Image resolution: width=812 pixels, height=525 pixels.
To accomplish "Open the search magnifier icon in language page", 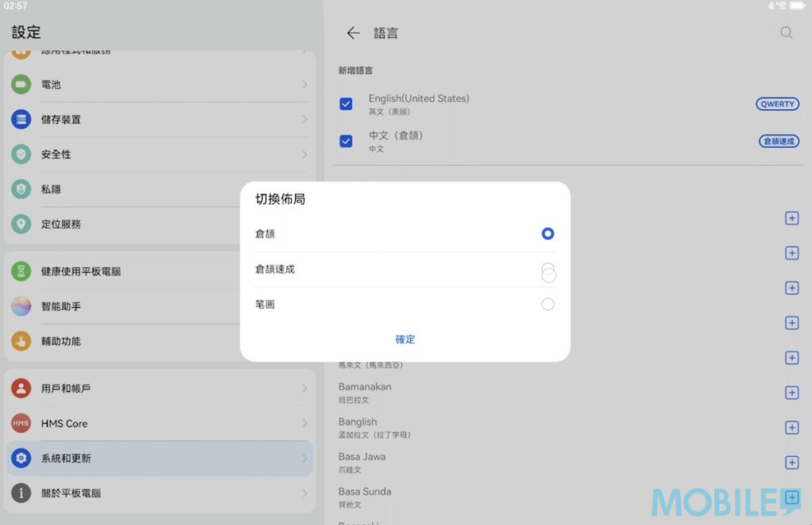I will (786, 33).
